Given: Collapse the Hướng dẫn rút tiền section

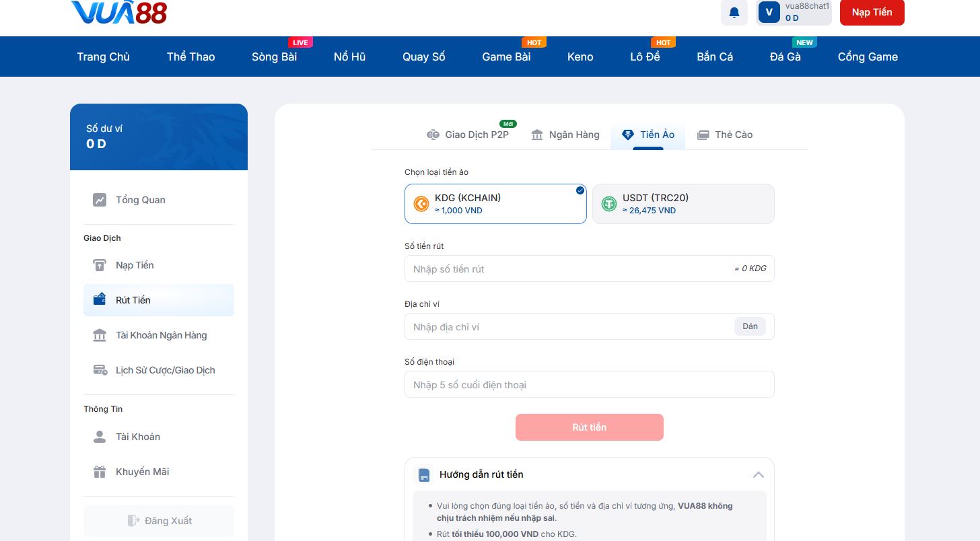Looking at the screenshot, I should pyautogui.click(x=758, y=474).
